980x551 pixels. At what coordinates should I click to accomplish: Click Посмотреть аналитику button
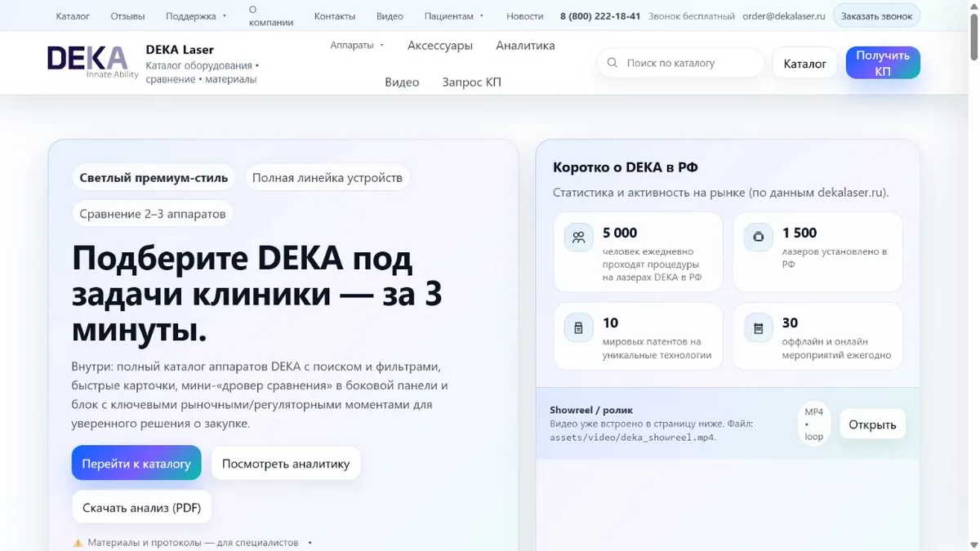286,463
